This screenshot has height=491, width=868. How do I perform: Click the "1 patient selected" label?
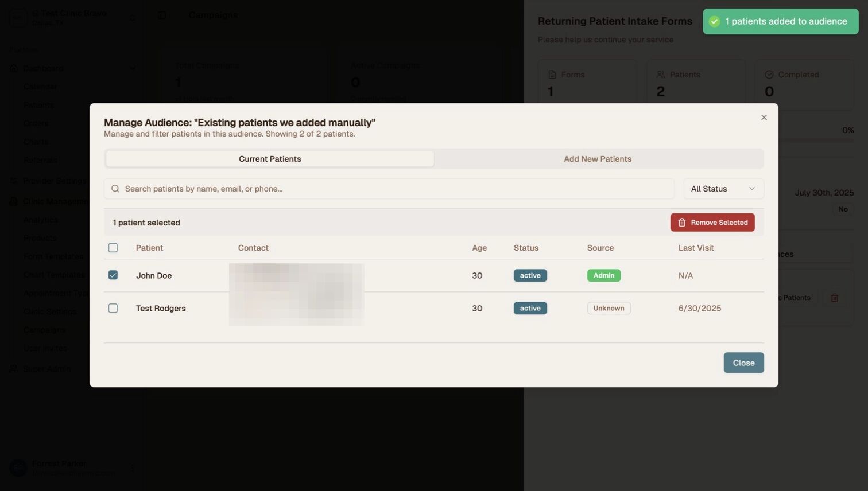coord(146,223)
